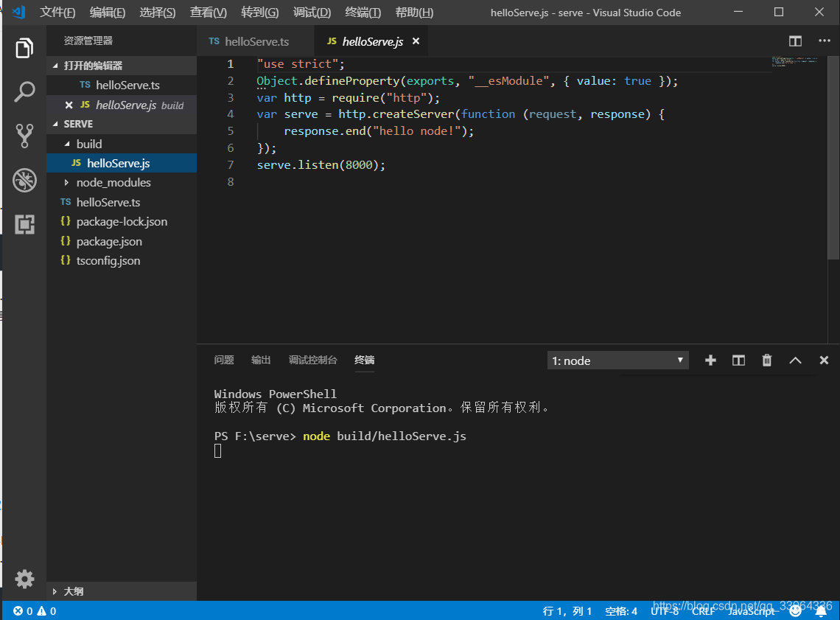This screenshot has width=840, height=620.
Task: Open the Go menu
Action: 260,13
